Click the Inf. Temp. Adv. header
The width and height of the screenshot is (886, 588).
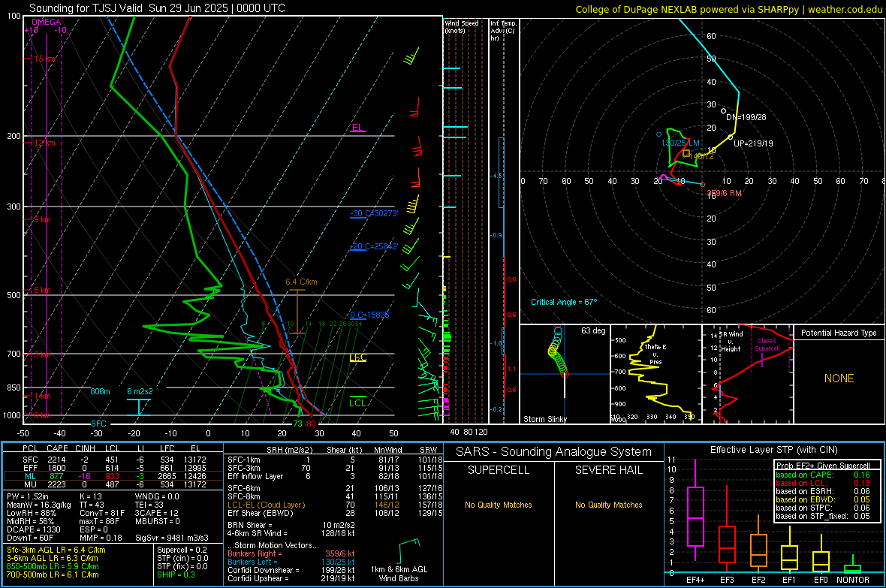503,31
